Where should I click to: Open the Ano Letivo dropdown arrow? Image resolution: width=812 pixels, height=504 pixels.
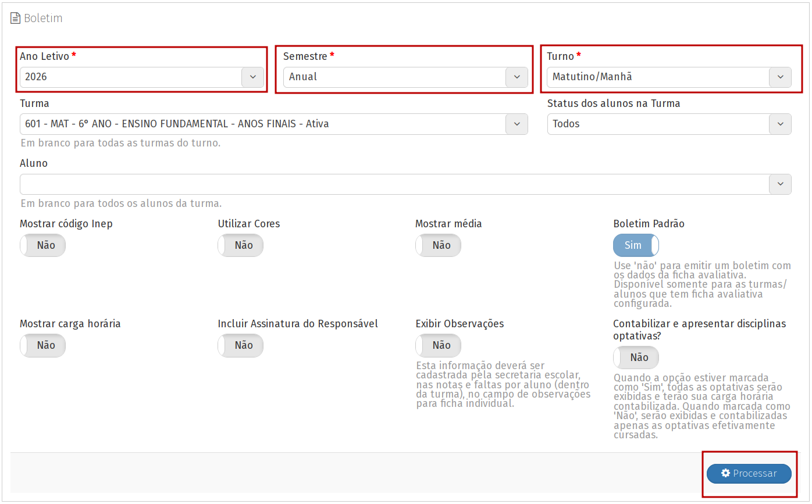coord(252,77)
